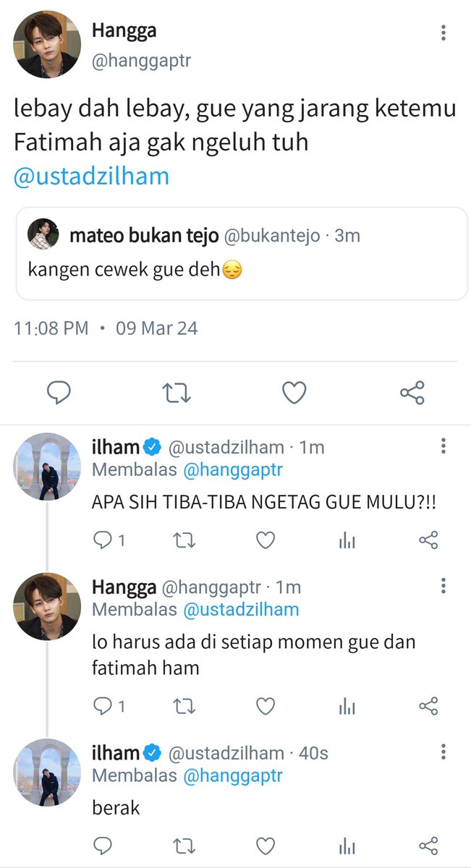Share Hangga's main tweet
Screen dimensions: 471x868
(412, 393)
